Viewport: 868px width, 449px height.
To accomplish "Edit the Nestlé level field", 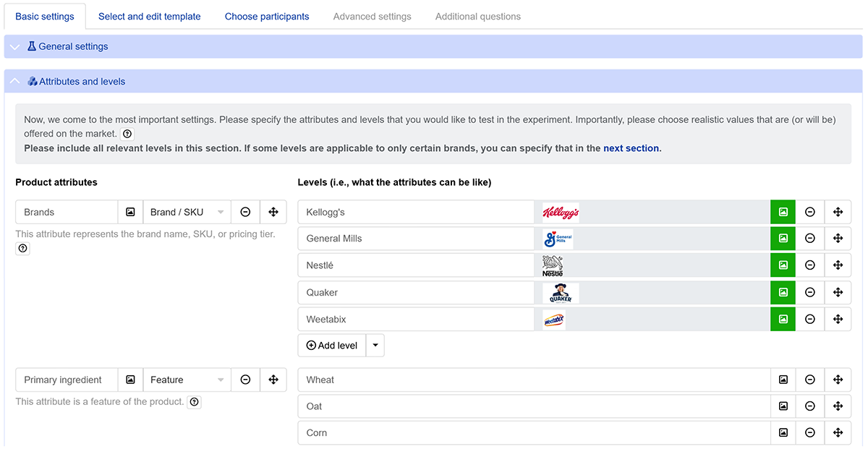I will click(416, 265).
